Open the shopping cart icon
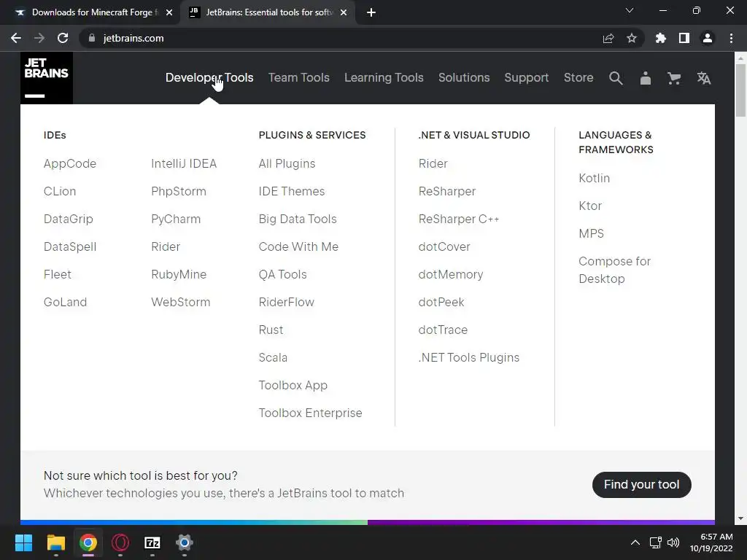 [674, 78]
